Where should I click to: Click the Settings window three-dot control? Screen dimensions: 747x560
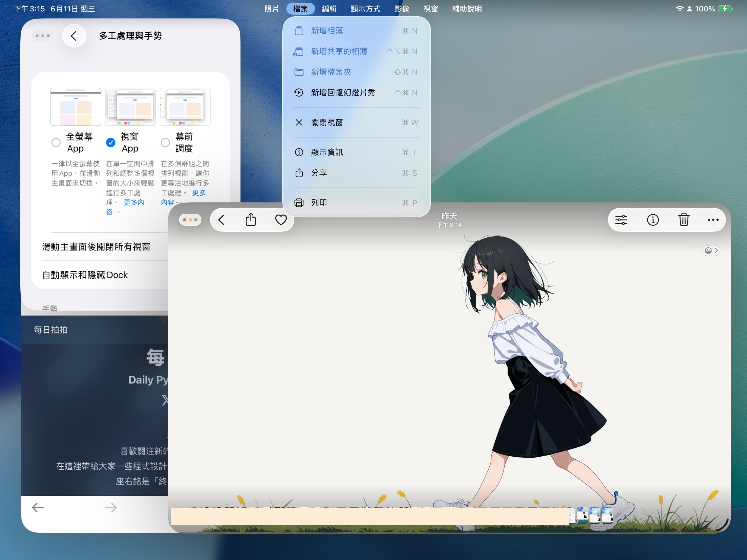pos(43,36)
